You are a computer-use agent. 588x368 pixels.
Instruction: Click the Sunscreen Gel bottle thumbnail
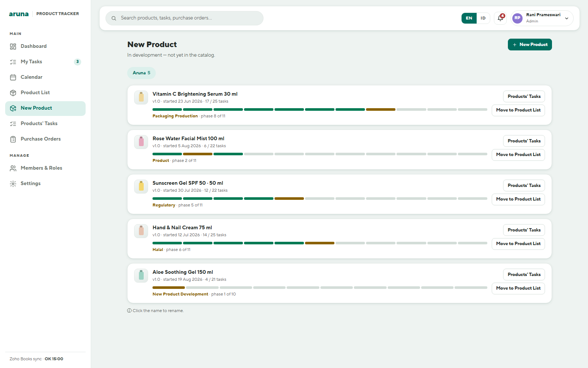click(141, 187)
